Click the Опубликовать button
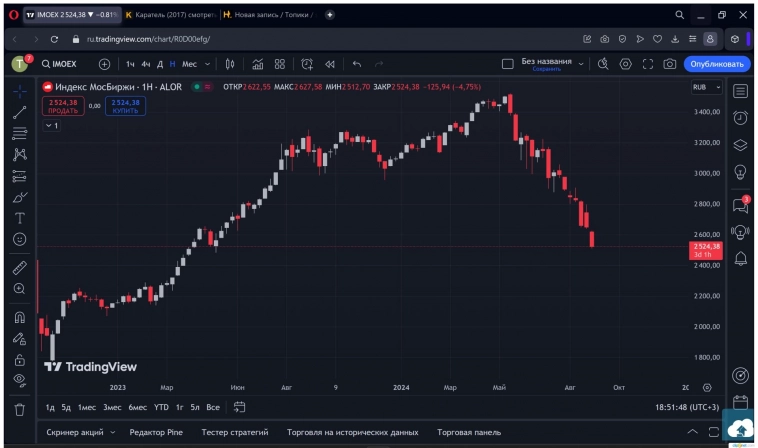The width and height of the screenshot is (758, 448). pyautogui.click(x=717, y=64)
